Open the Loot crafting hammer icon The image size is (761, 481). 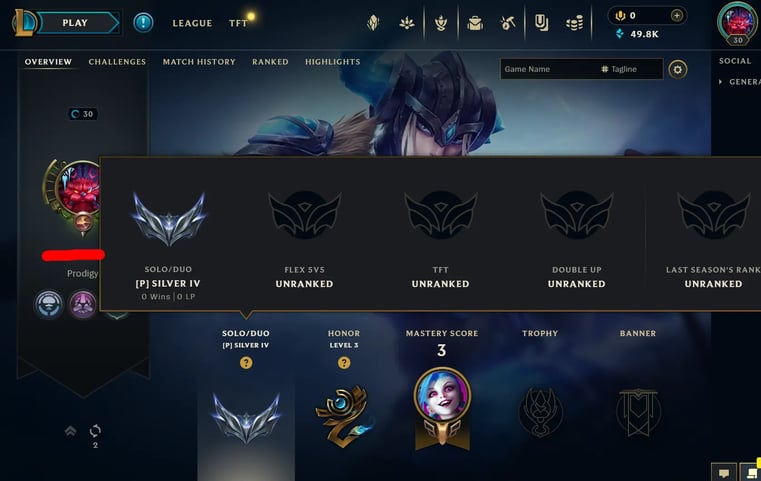pos(508,23)
